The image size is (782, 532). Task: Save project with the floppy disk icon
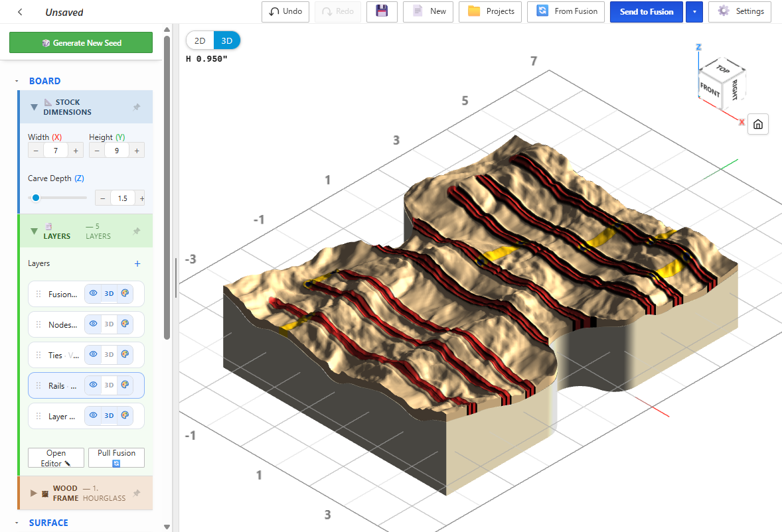click(x=382, y=11)
